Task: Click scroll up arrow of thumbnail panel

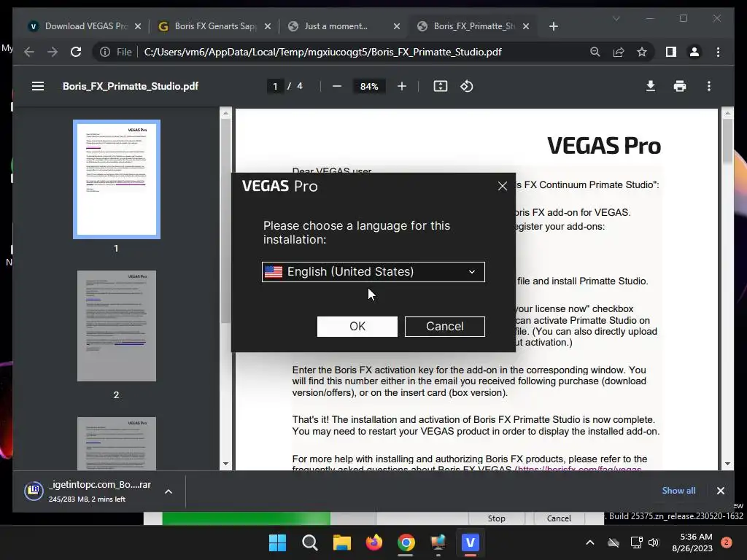Action: tap(225, 113)
